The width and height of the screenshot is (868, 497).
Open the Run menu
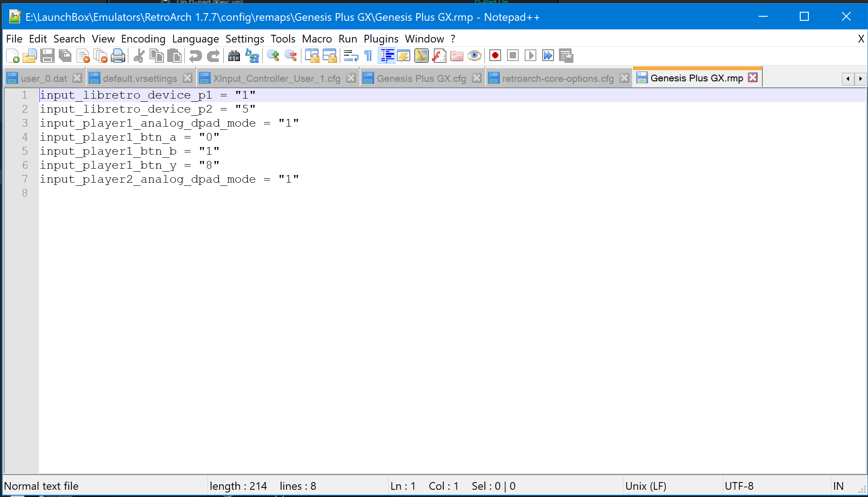(347, 39)
